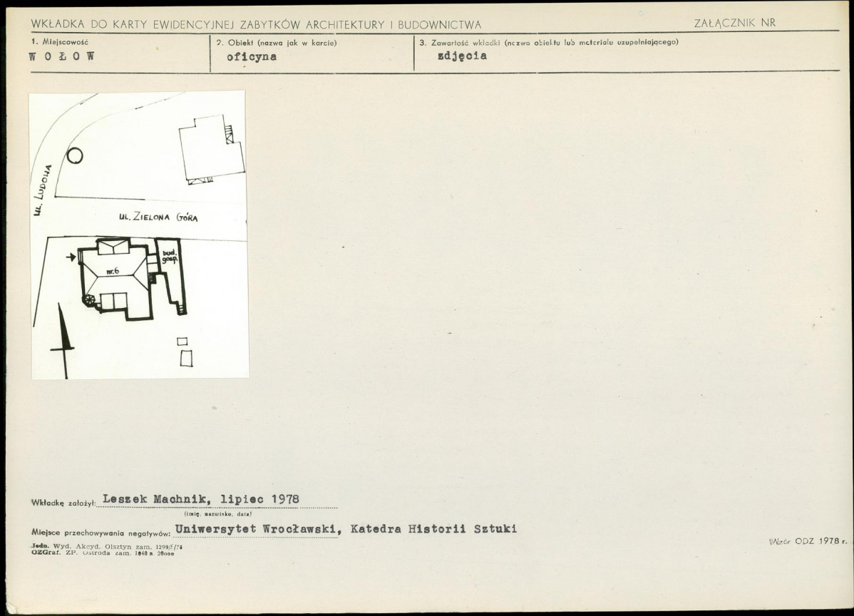Click the 'zdjęcia' content field value

tap(462, 56)
